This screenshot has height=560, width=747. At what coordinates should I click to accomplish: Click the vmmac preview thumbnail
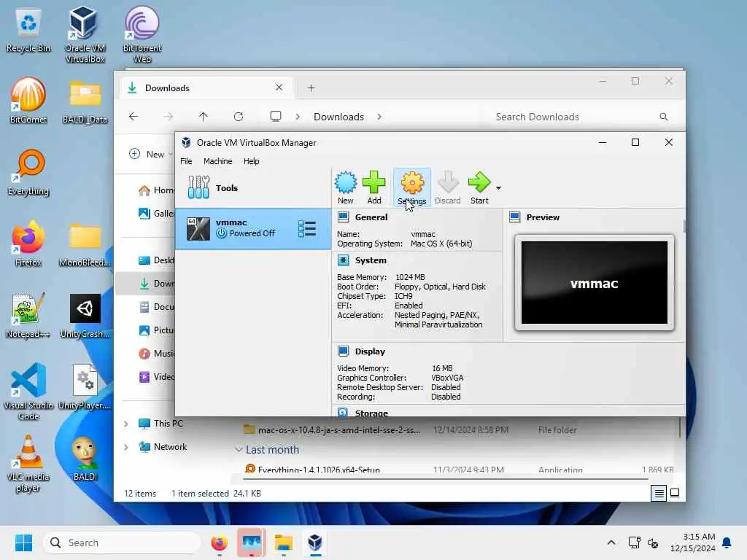(594, 282)
